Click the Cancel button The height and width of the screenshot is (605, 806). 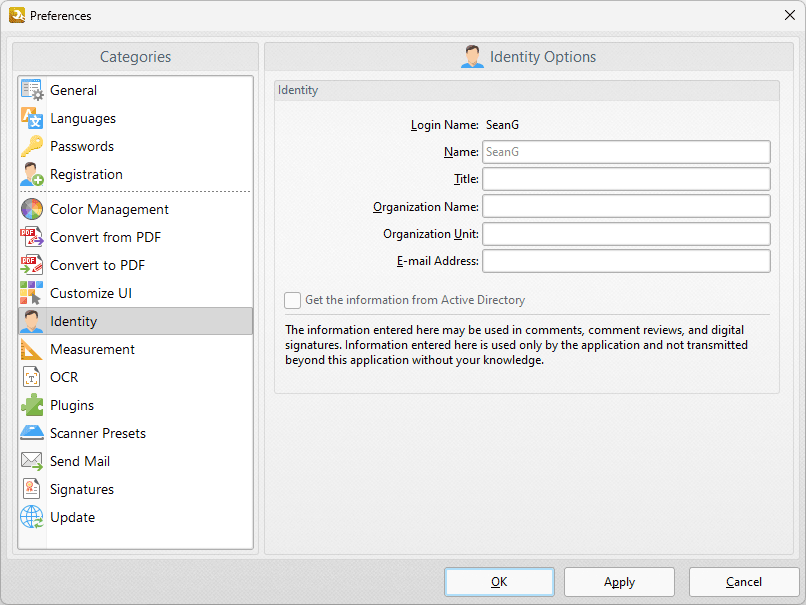point(744,582)
